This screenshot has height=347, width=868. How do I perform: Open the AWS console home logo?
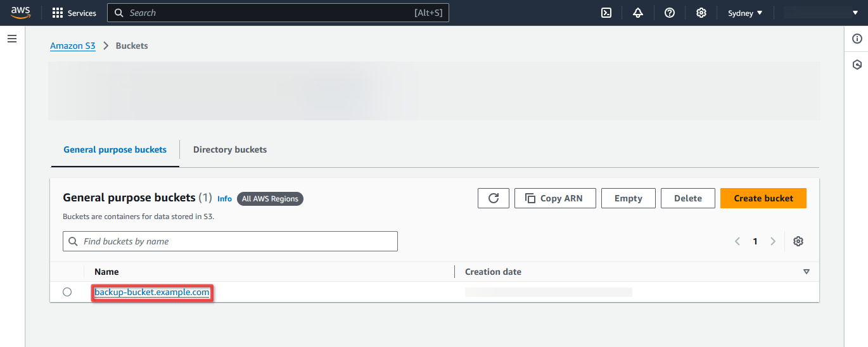point(21,13)
